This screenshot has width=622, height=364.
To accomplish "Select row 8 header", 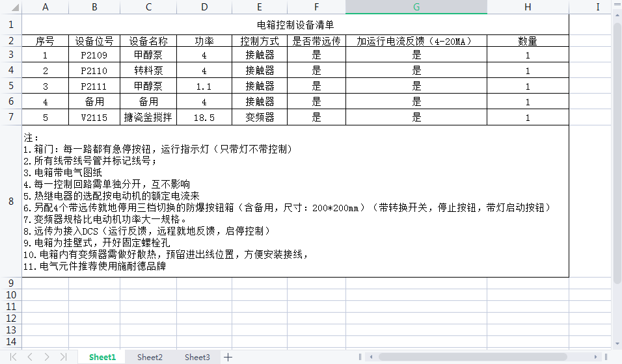I will [x=10, y=201].
